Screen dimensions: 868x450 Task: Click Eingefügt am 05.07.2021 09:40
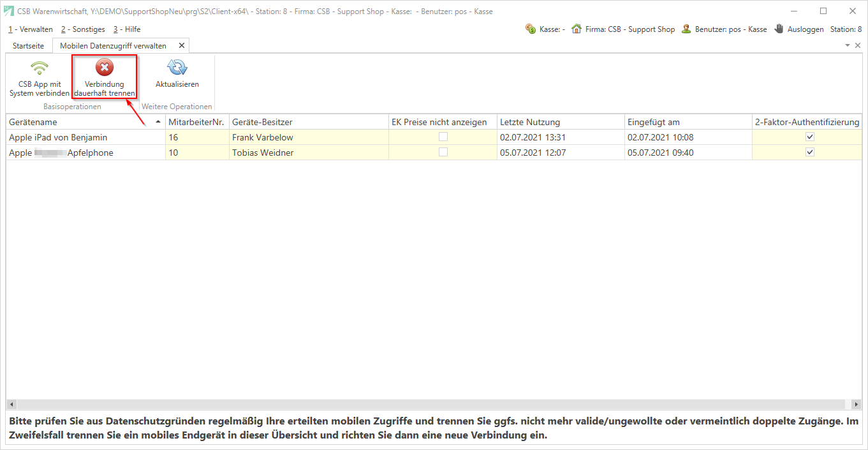688,153
